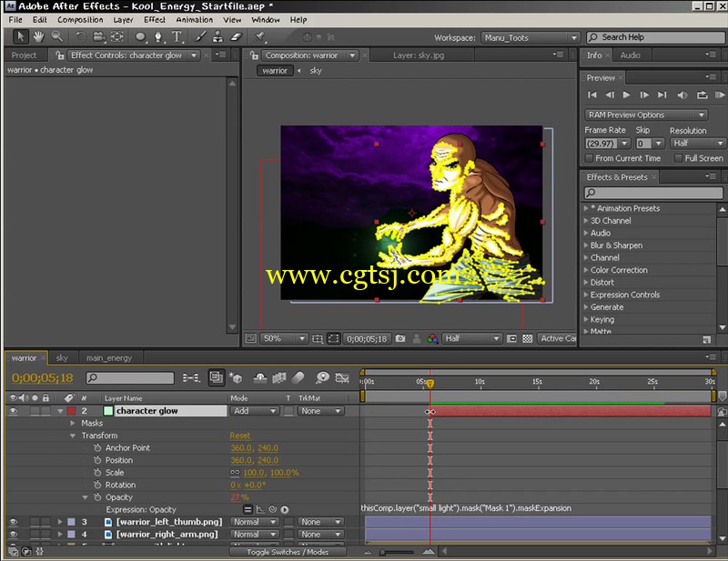Expand Blur & Sharpen effects category

click(586, 245)
